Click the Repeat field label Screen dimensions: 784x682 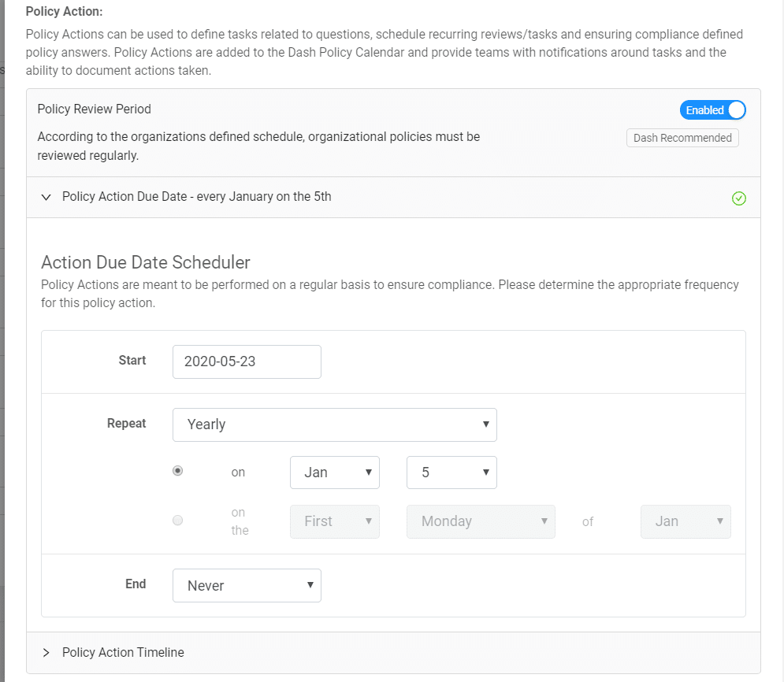tap(126, 424)
